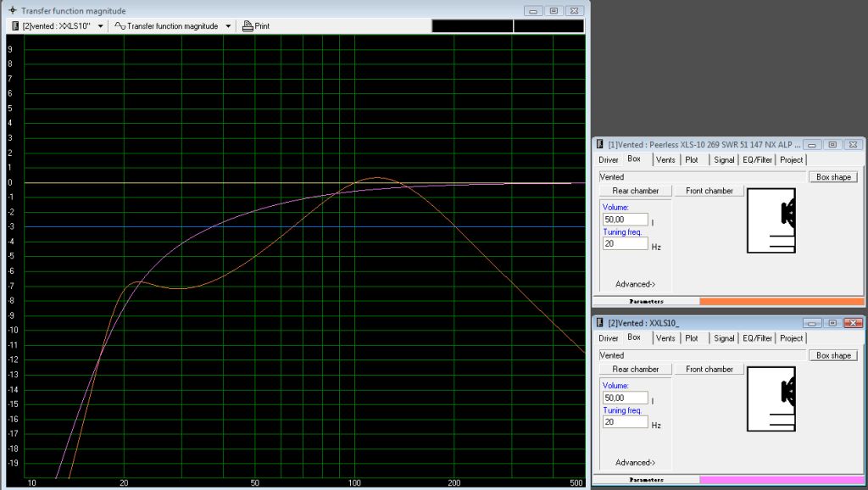Click the orange color bar in Peerless window

781,301
